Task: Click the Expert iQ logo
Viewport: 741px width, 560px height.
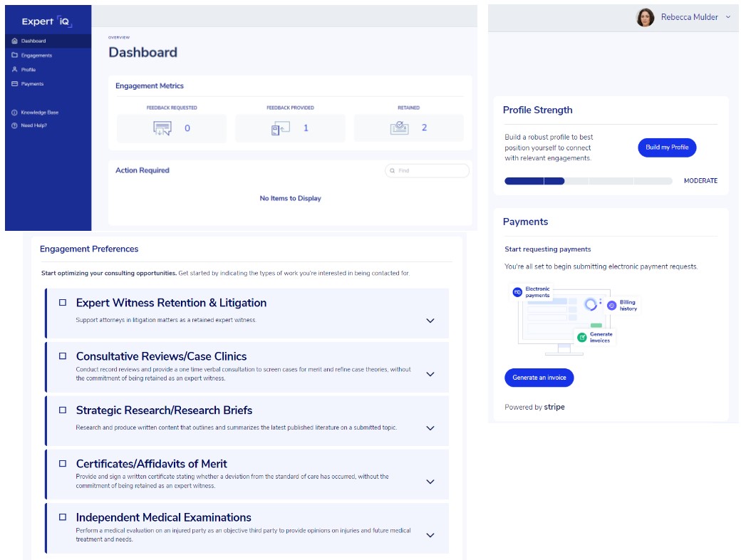Action: point(47,21)
